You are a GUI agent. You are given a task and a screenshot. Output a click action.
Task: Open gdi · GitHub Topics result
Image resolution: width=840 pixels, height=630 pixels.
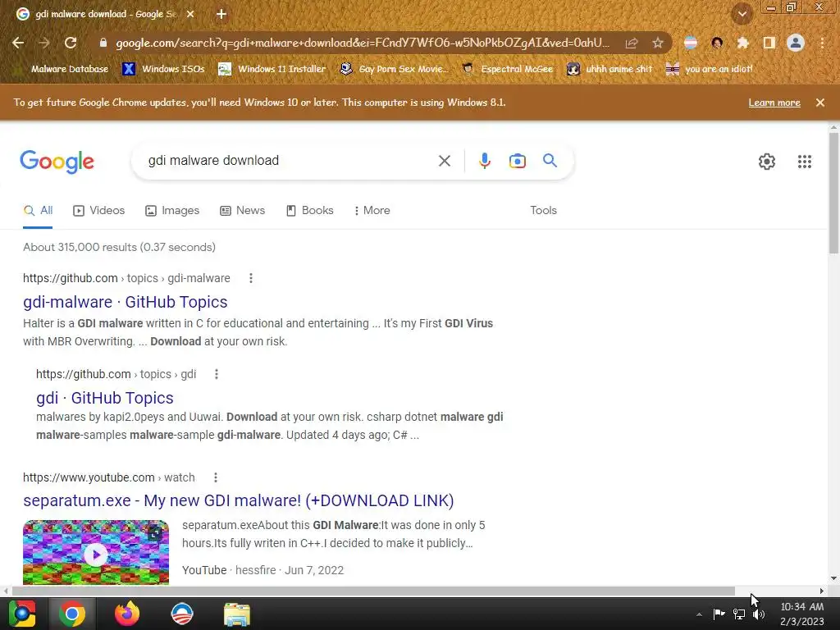tap(104, 398)
